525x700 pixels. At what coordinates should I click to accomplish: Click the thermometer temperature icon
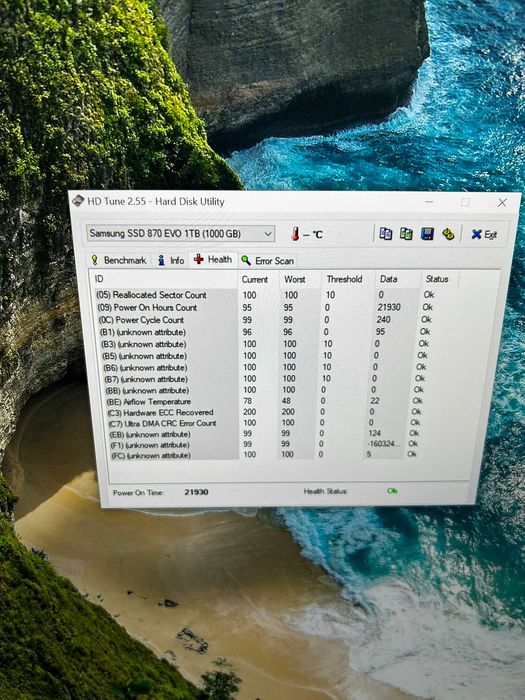295,233
